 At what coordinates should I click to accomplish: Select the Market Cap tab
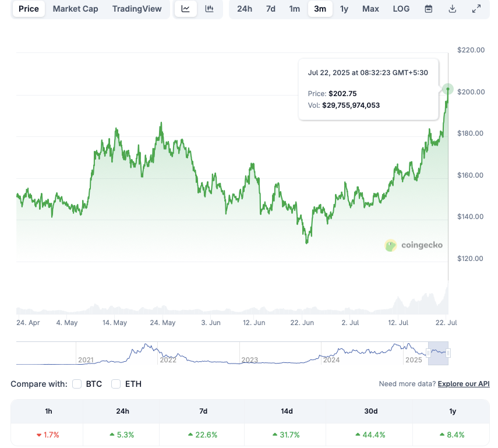[x=75, y=9]
